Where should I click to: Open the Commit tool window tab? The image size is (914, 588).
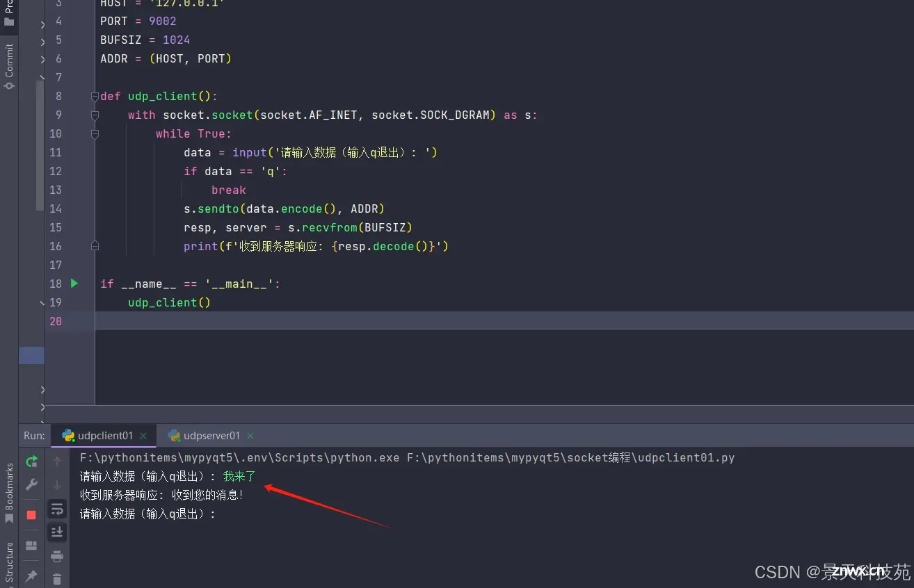point(9,67)
